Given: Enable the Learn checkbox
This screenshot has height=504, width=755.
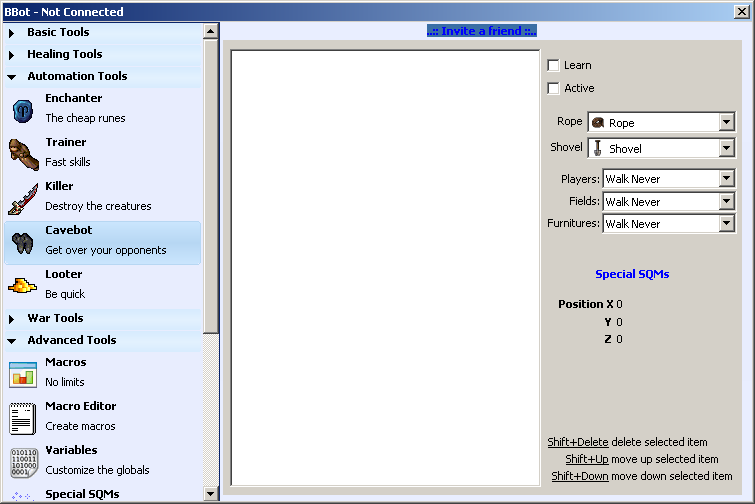Looking at the screenshot, I should (x=554, y=66).
